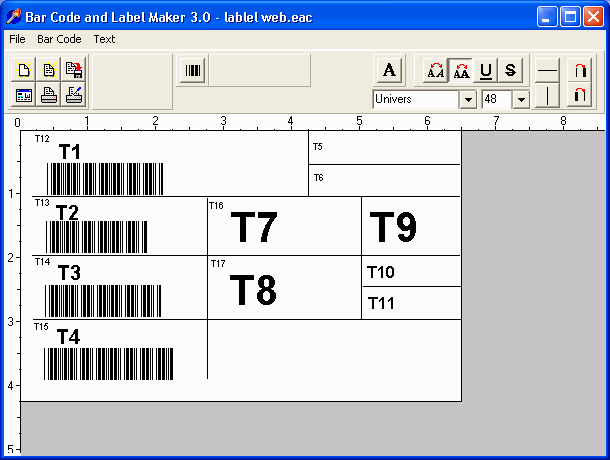This screenshot has width=610, height=460.
Task: Select the small T14 label
Action: click(x=42, y=262)
